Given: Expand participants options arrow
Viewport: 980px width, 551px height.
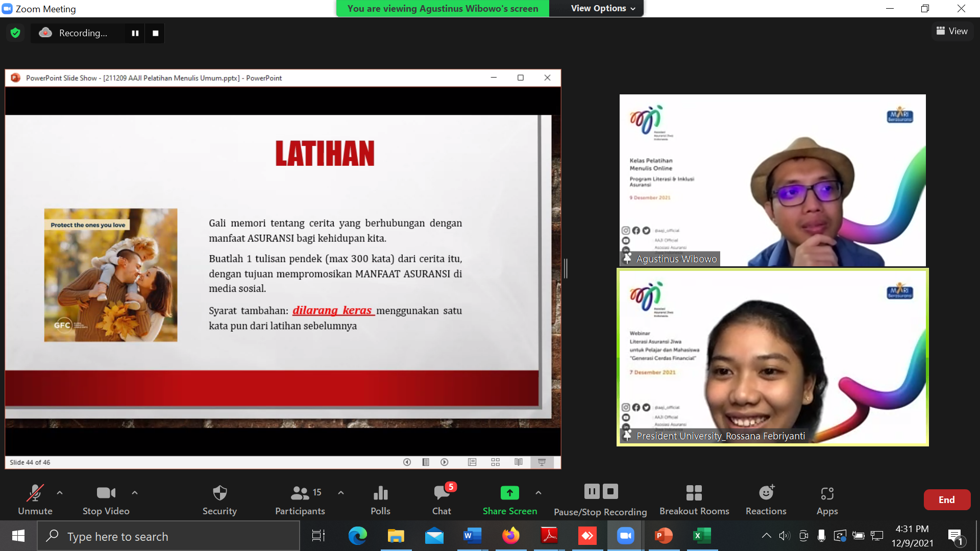Looking at the screenshot, I should [x=341, y=493].
